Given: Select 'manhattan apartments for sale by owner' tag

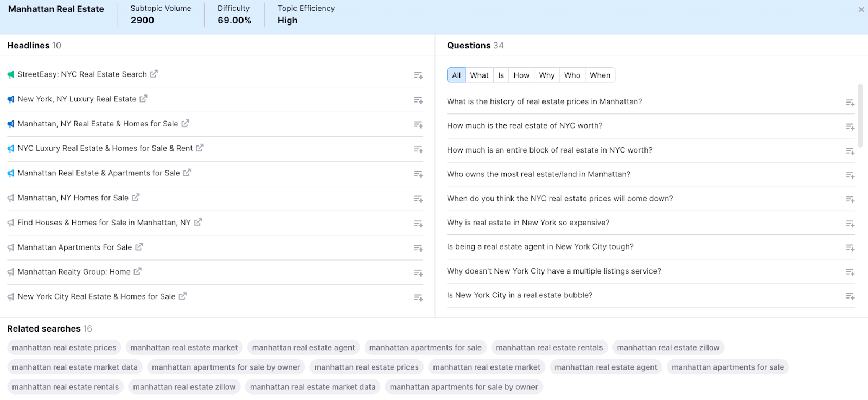Looking at the screenshot, I should (x=226, y=367).
